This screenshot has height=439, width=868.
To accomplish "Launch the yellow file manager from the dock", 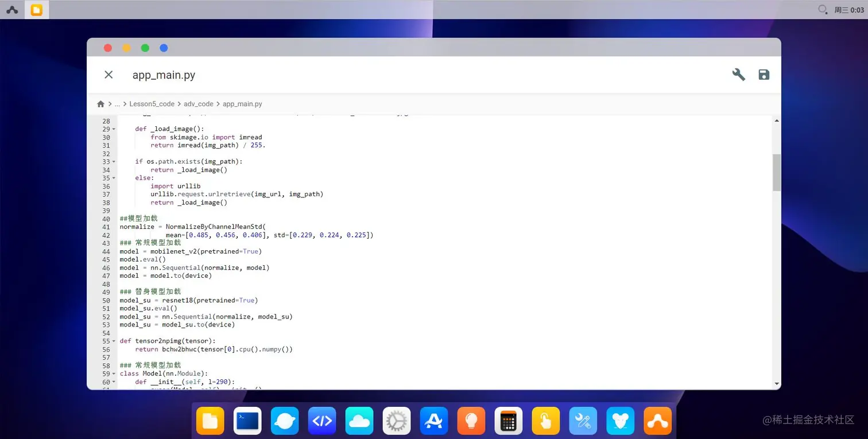I will coord(210,421).
